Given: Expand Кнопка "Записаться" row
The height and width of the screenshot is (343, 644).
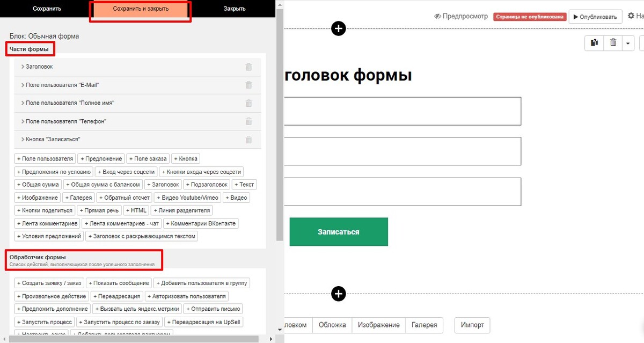Looking at the screenshot, I should (x=137, y=140).
